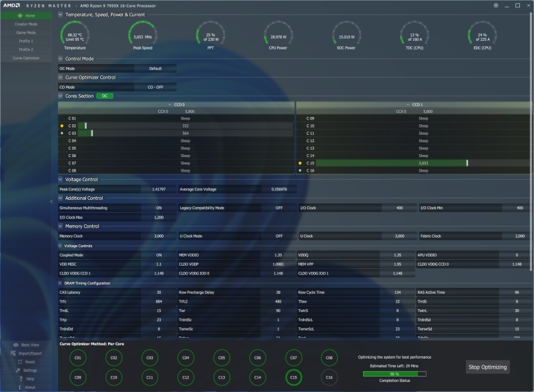534x392 pixels.
Task: Click the OC badge in Cores Section
Action: point(105,96)
